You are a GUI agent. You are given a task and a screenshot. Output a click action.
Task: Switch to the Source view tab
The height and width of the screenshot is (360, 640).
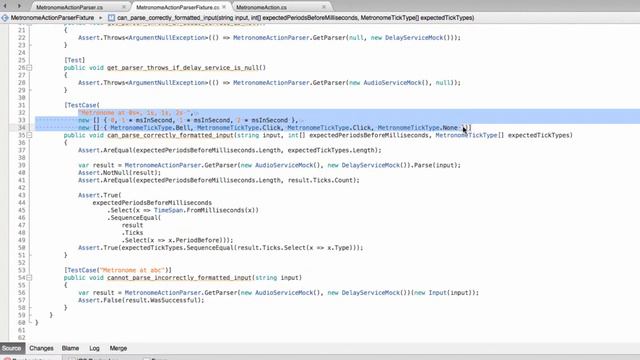tap(11, 348)
